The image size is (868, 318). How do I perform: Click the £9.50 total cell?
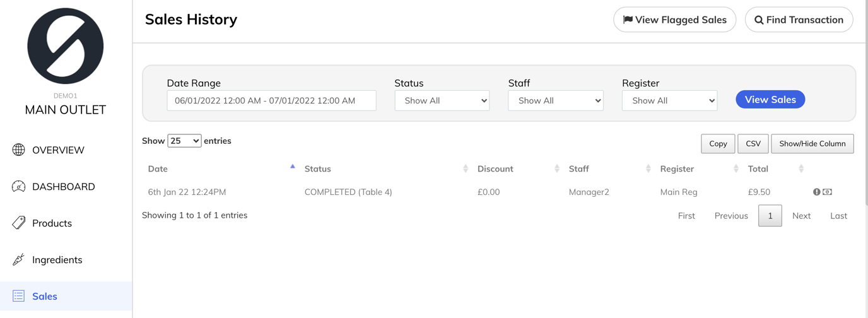pyautogui.click(x=759, y=192)
